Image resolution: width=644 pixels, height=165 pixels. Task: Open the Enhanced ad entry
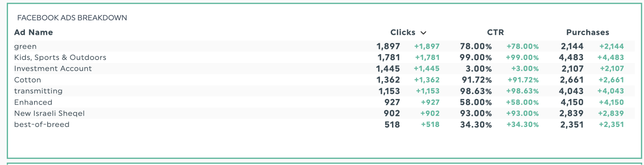(33, 102)
